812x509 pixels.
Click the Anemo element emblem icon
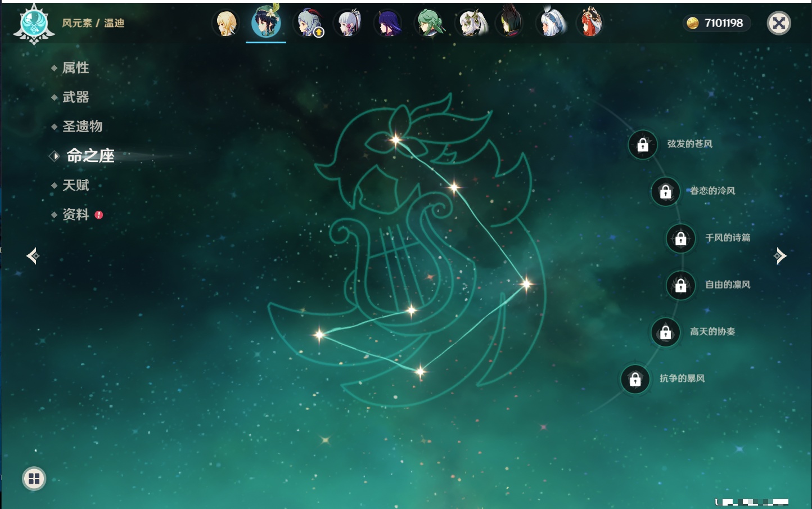(x=34, y=24)
